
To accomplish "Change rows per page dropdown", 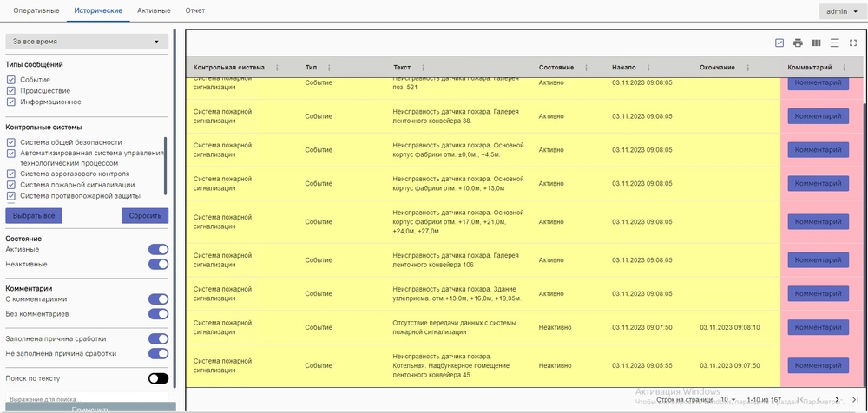I will tap(727, 400).
